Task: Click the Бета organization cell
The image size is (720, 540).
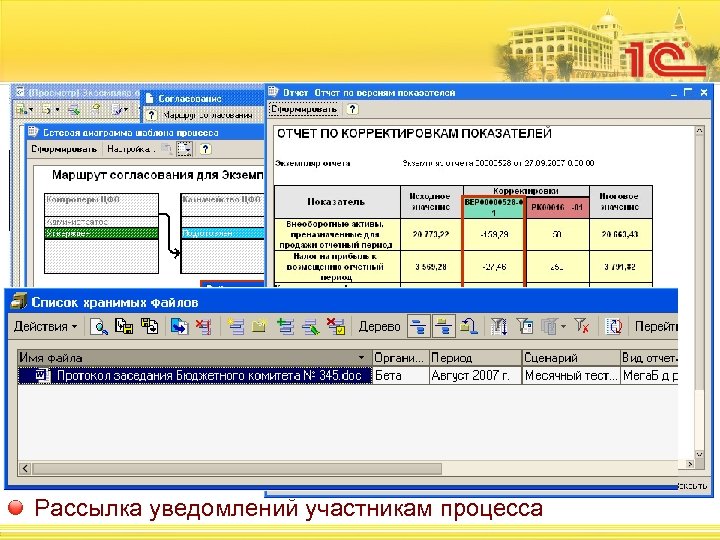Action: pyautogui.click(x=400, y=375)
